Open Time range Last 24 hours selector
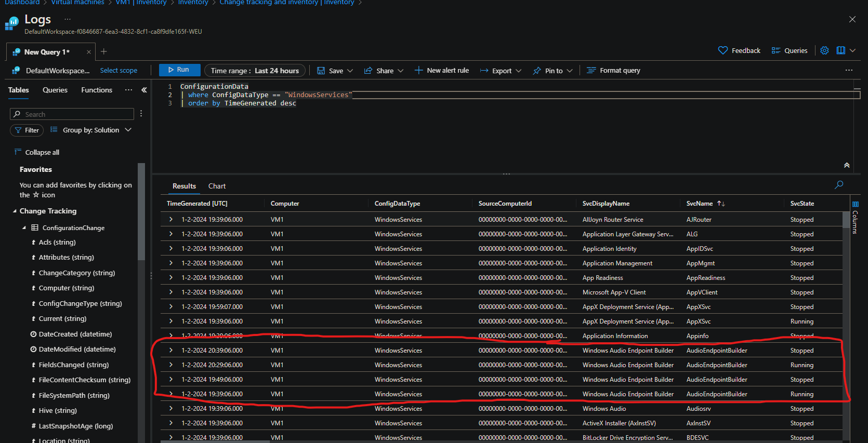The width and height of the screenshot is (868, 443). (255, 71)
